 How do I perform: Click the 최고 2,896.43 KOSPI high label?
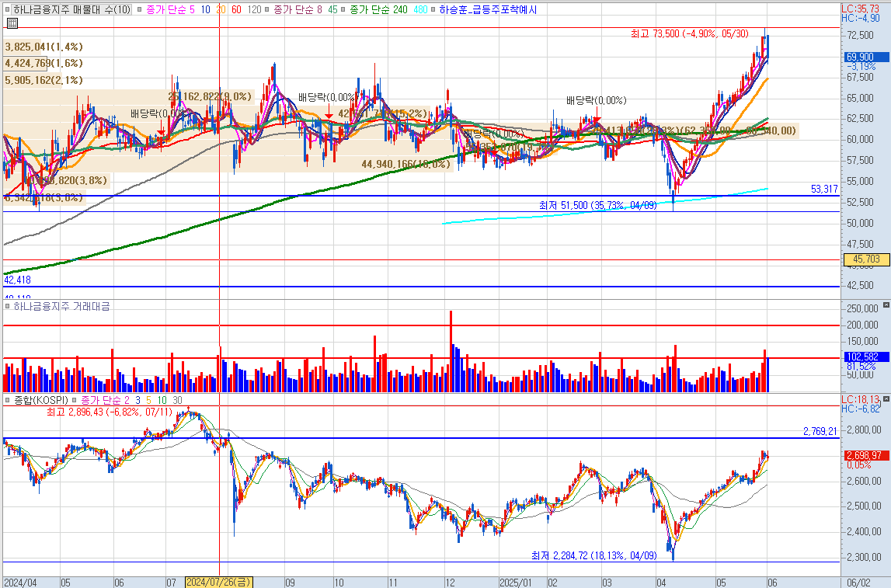click(109, 412)
